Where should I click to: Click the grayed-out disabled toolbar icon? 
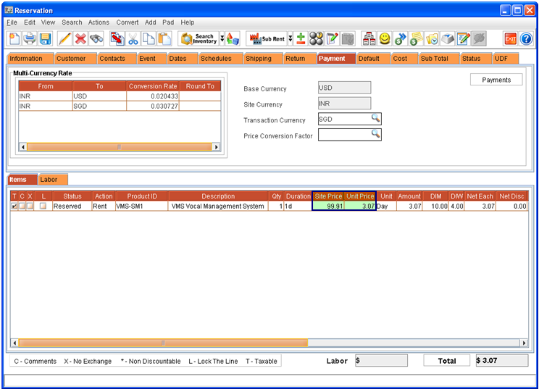pos(479,39)
